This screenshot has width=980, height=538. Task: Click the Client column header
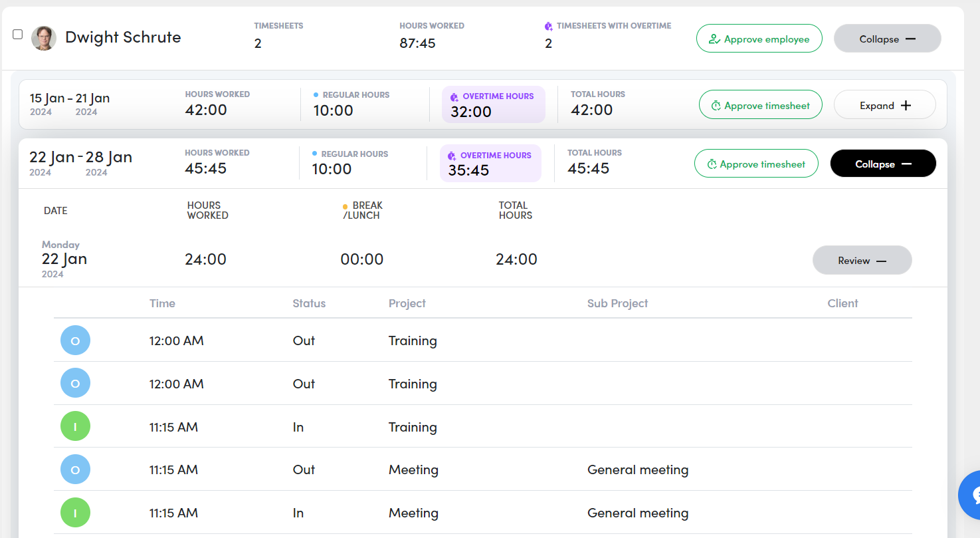tap(843, 303)
